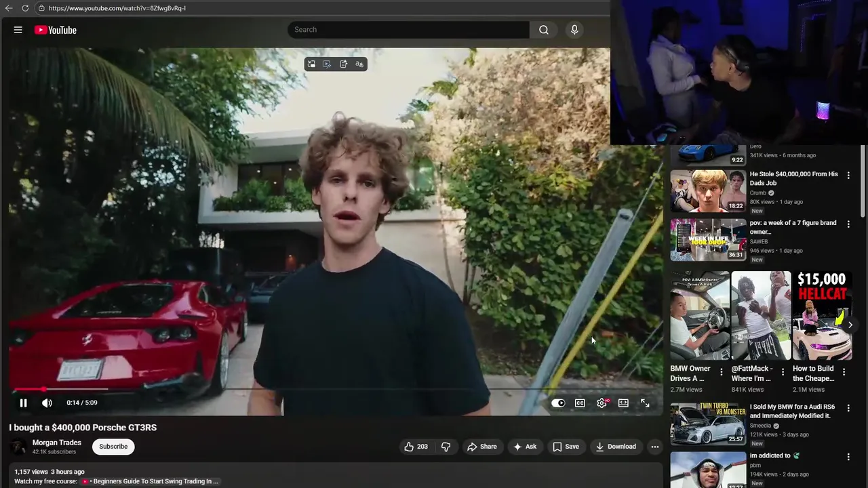868x488 pixels.
Task: Click the '0:14 / 5:09' time display
Action: click(x=82, y=403)
